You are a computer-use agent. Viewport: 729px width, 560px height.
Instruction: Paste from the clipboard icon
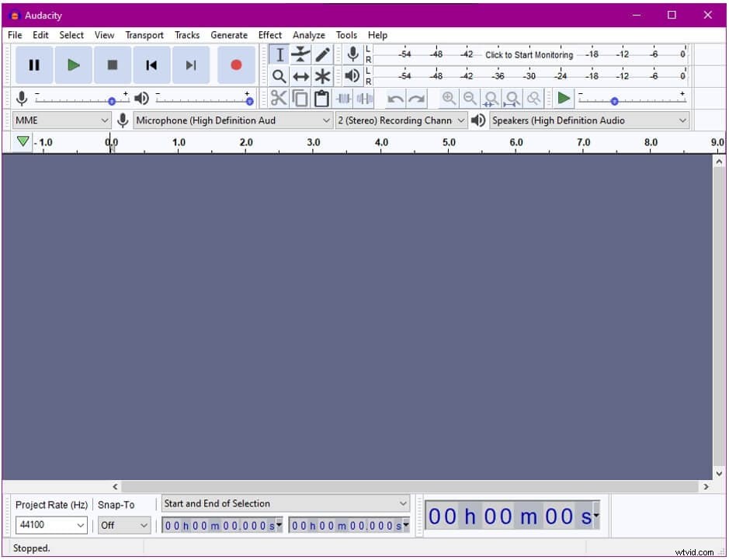[x=321, y=98]
